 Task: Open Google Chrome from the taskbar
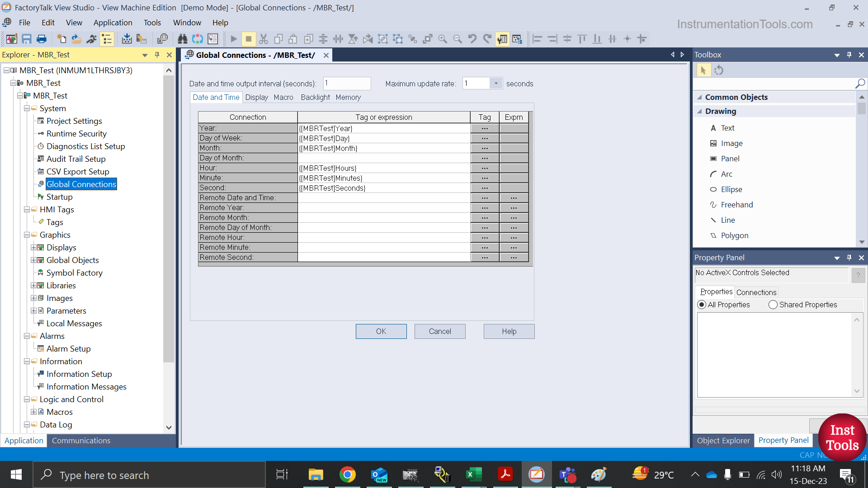pos(347,474)
